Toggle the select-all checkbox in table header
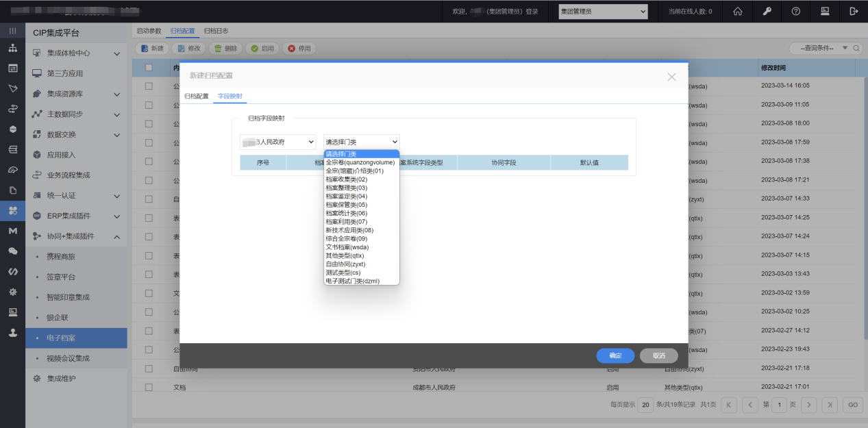 click(149, 68)
